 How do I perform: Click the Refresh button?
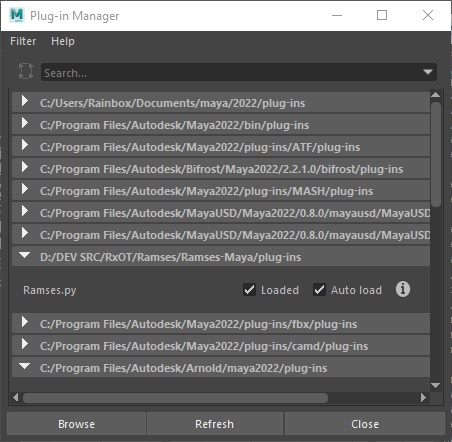tap(214, 424)
